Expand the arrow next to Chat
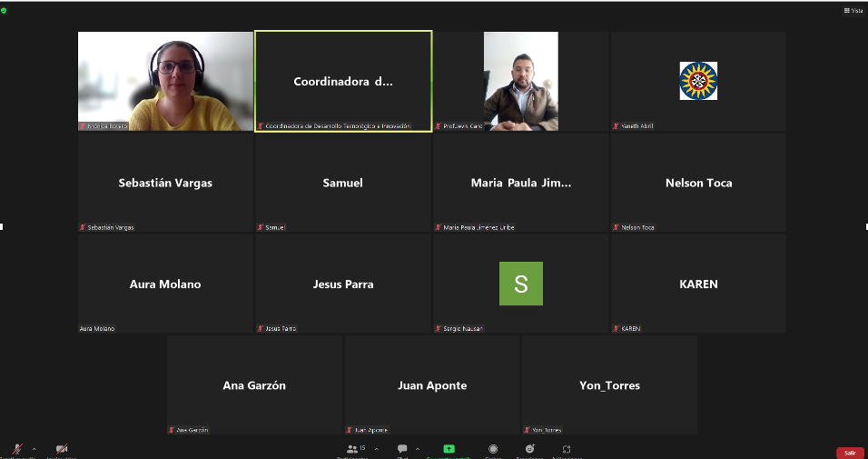 [x=418, y=449]
